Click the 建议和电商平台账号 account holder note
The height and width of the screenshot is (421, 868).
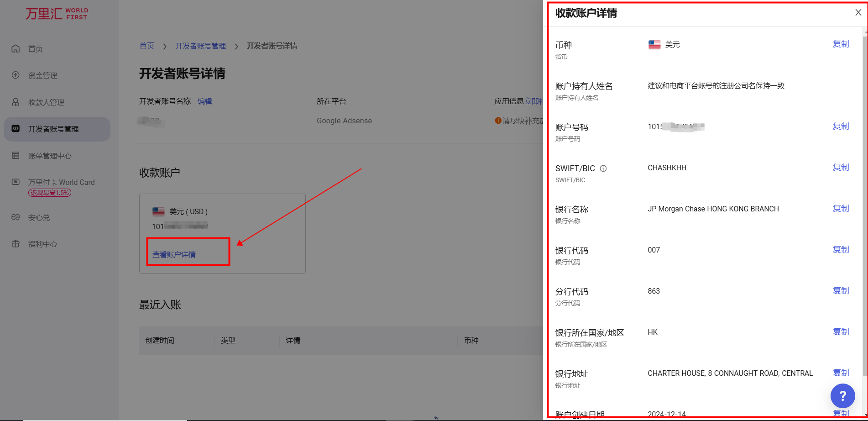716,86
